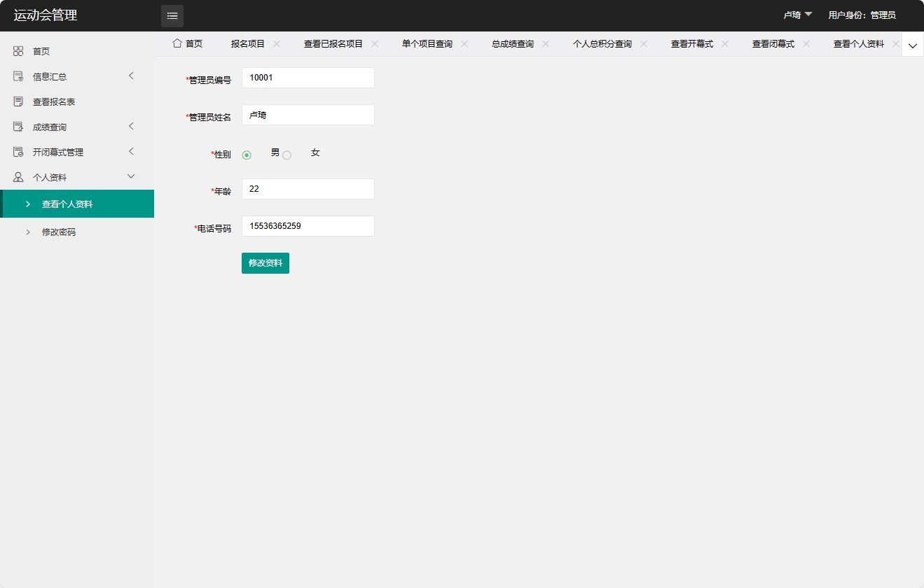Select the 男 gender radio button
The image size is (924, 588).
pyautogui.click(x=246, y=155)
